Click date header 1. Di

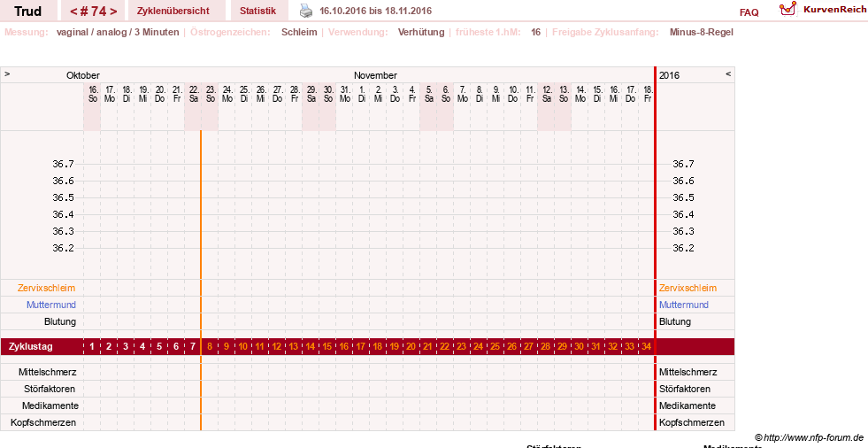[362, 94]
